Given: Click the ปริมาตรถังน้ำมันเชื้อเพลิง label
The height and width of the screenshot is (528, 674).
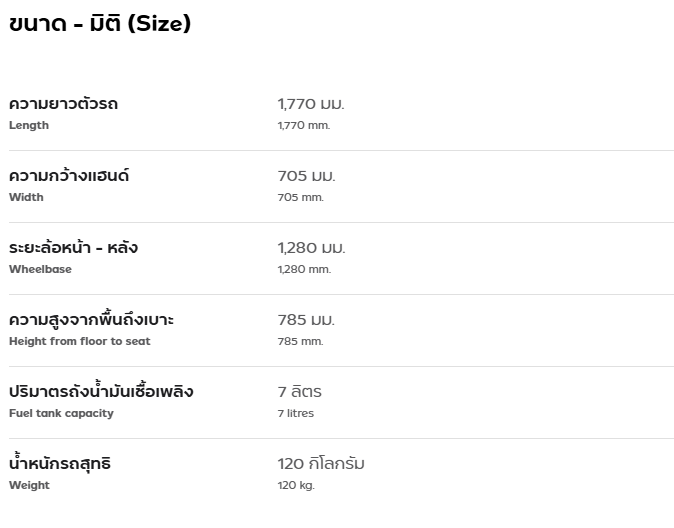Looking at the screenshot, I should tap(101, 390).
